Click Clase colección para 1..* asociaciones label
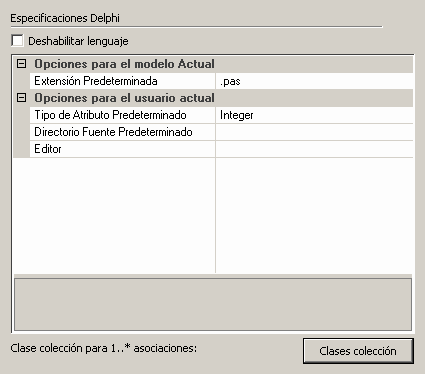The width and height of the screenshot is (425, 374). [x=104, y=348]
